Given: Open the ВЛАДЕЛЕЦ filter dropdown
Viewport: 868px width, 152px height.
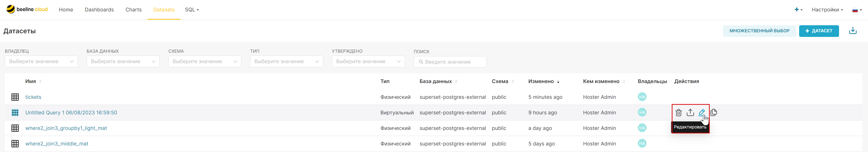Looking at the screenshot, I should click(41, 61).
